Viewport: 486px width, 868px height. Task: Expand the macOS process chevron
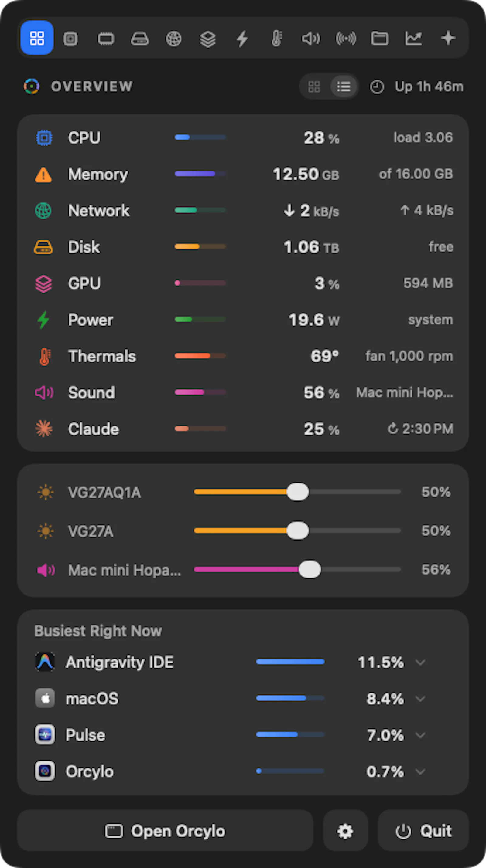420,699
